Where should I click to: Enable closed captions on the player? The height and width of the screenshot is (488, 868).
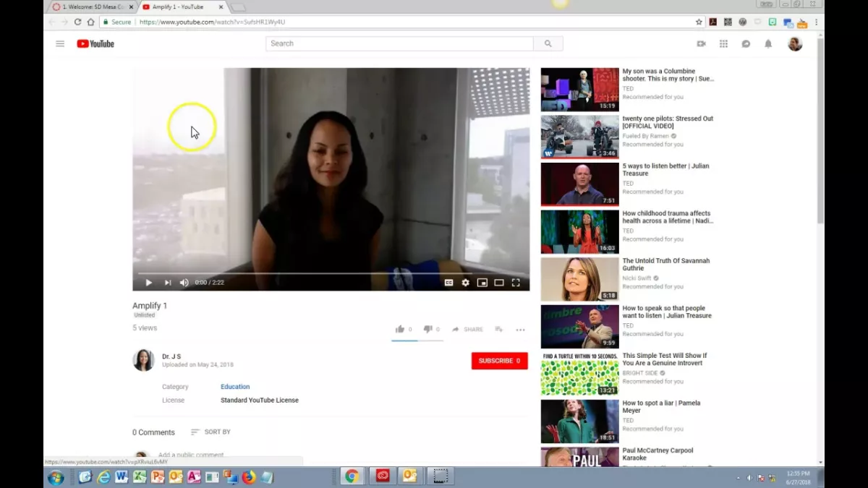click(x=448, y=283)
